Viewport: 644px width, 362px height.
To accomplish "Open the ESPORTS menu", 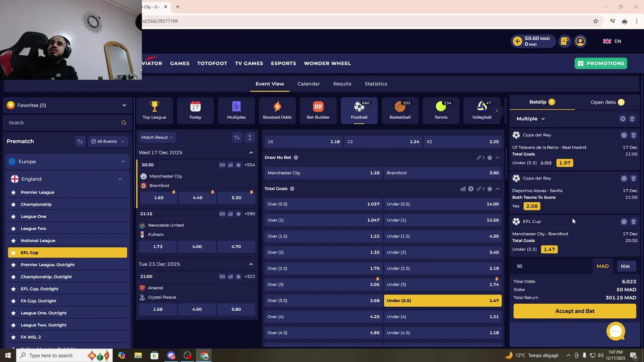I will tap(283, 63).
